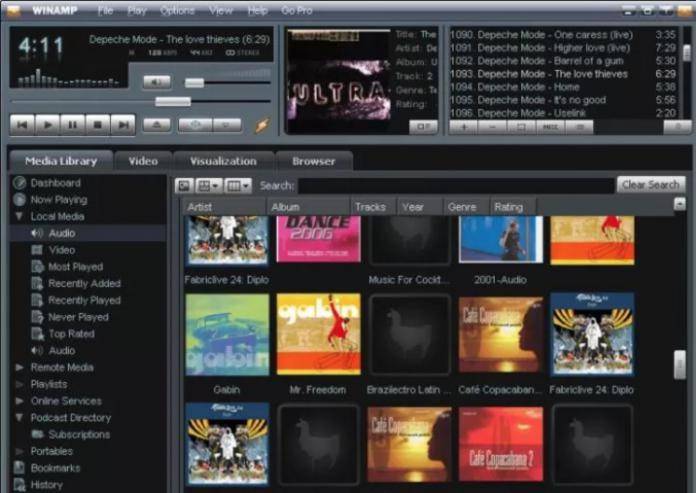Pause the current track

point(73,125)
